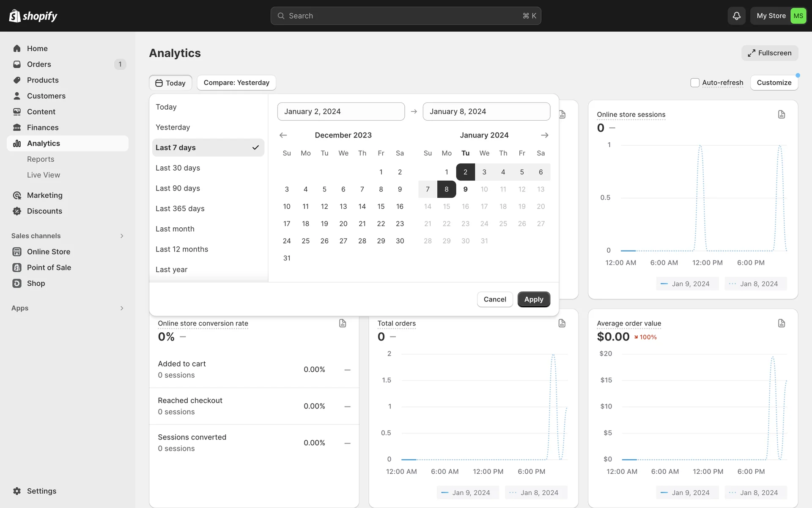Image resolution: width=812 pixels, height=508 pixels.
Task: Toggle Jan 8, 2024 legend on Total orders chart
Action: point(535,492)
